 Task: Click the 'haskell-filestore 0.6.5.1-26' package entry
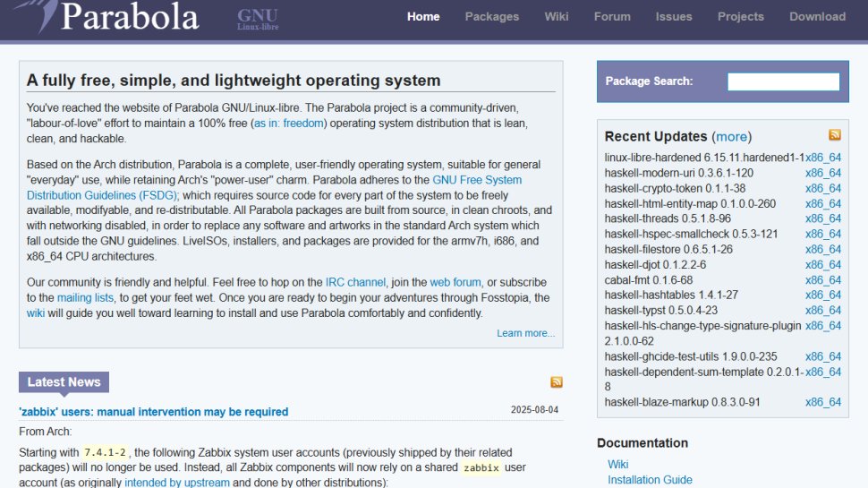point(668,249)
